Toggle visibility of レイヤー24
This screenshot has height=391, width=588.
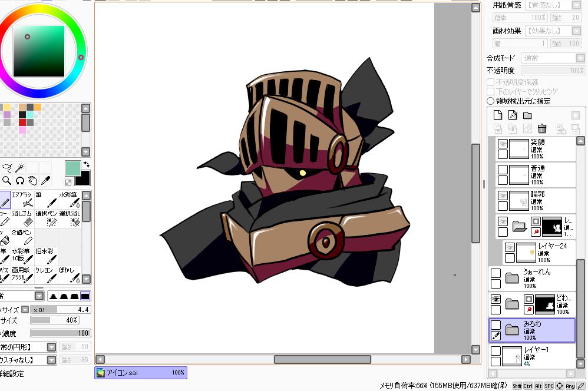tap(510, 247)
